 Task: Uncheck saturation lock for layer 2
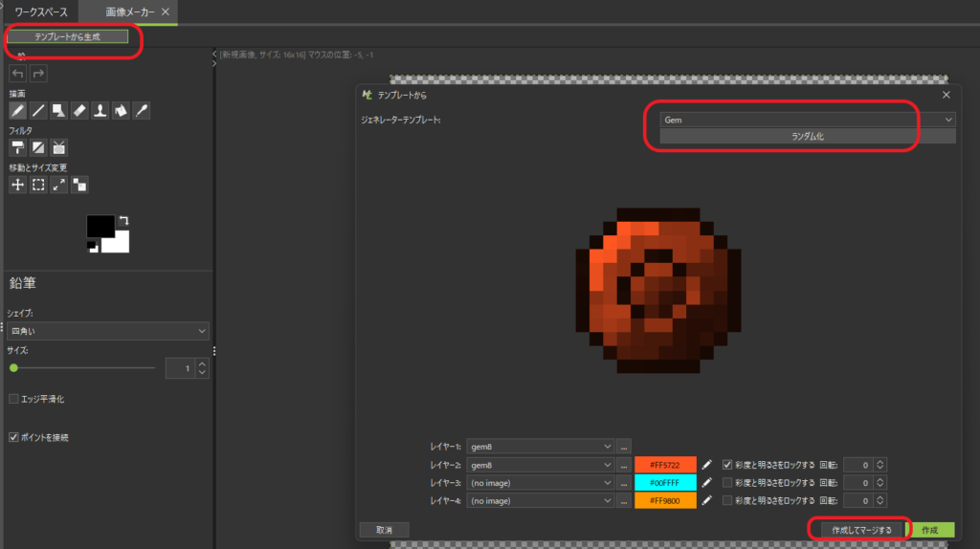click(x=727, y=464)
